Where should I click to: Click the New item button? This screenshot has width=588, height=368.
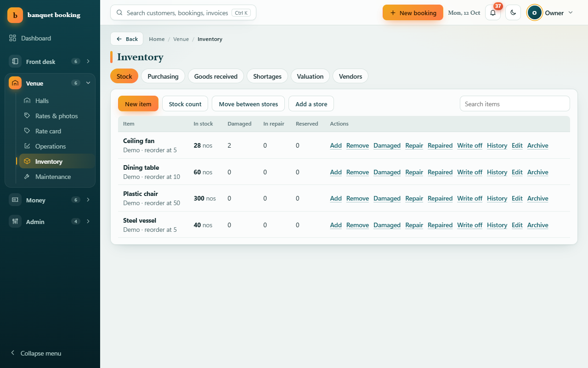pyautogui.click(x=138, y=104)
